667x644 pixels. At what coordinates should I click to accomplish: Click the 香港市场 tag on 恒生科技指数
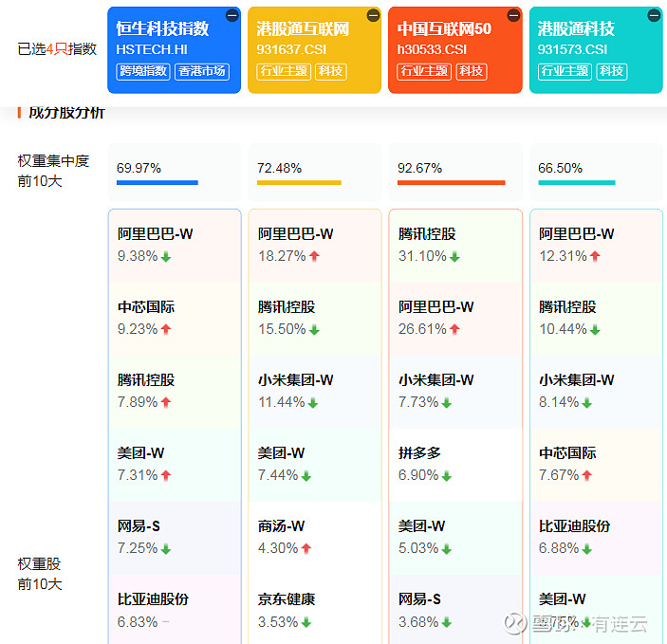pos(202,71)
